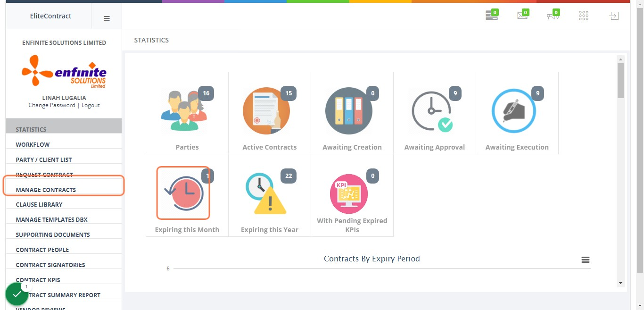This screenshot has width=644, height=310.
Task: Go to Manage Contracts in sidebar
Action: tap(46, 190)
